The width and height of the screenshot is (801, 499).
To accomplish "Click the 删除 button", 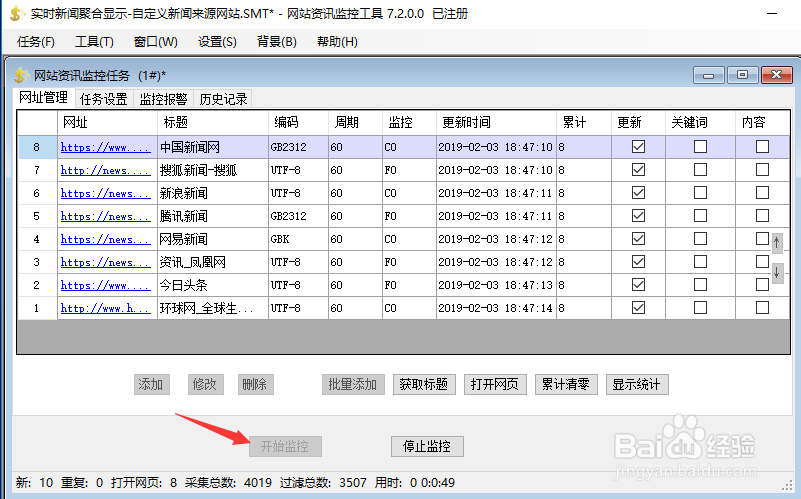I will [255, 384].
